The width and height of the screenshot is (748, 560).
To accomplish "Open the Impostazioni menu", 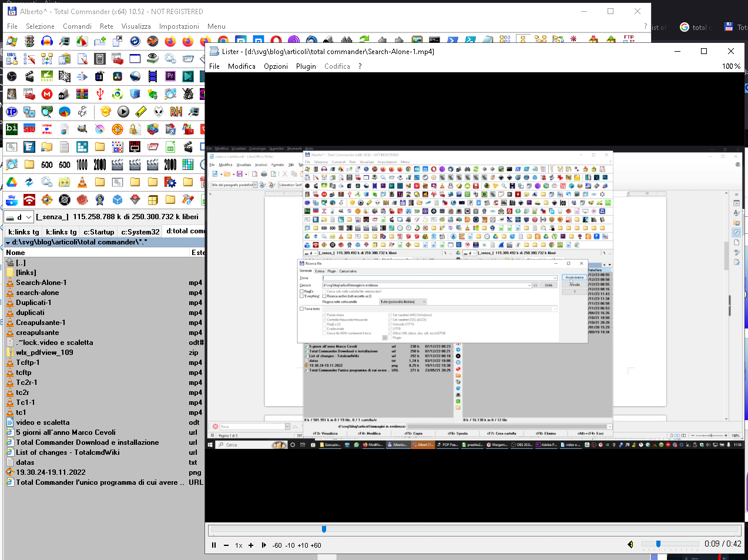I will 179,26.
